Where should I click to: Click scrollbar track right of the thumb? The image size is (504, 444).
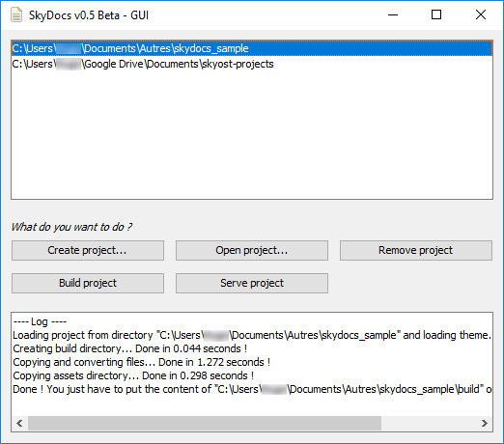(429, 423)
